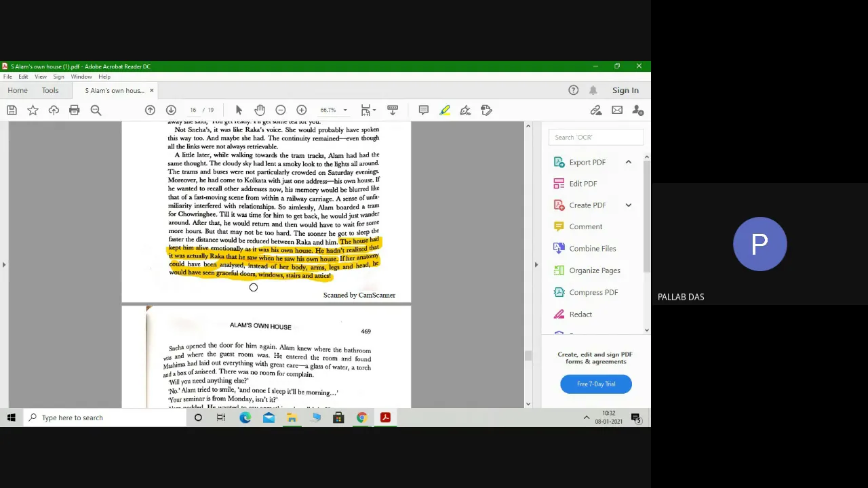Screen dimensions: 868x488
Task: Show hidden system tray icons
Action: 587,418
